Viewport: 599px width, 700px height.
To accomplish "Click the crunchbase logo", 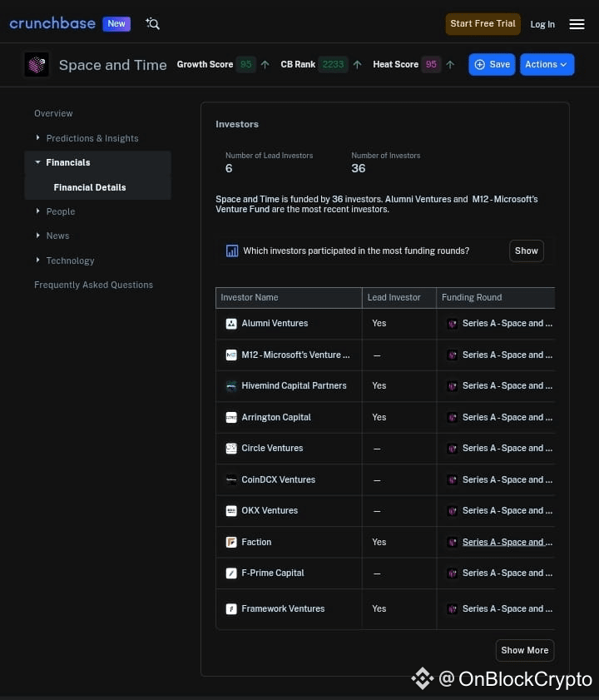I will click(x=52, y=23).
